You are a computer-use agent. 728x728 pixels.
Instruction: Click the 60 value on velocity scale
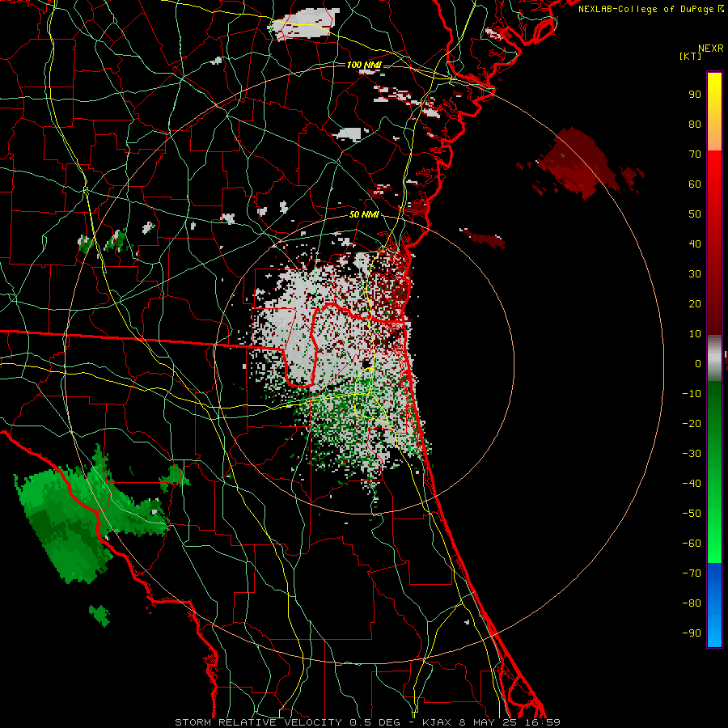point(695,184)
